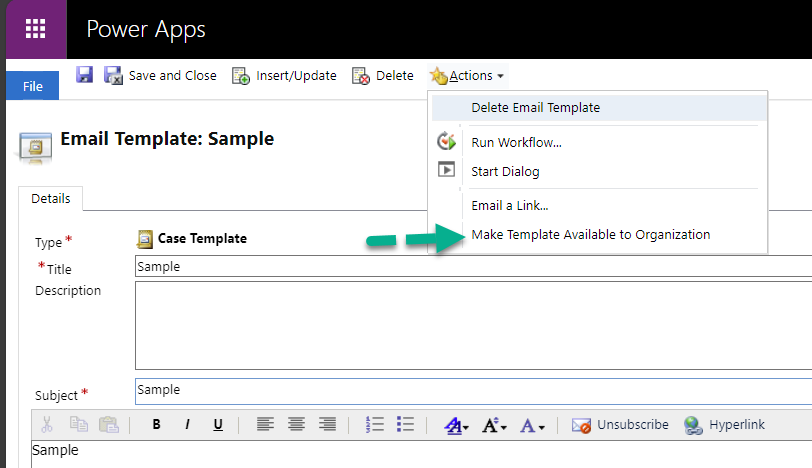The height and width of the screenshot is (468, 812).
Task: Click into the Description text area
Action: coord(473,325)
